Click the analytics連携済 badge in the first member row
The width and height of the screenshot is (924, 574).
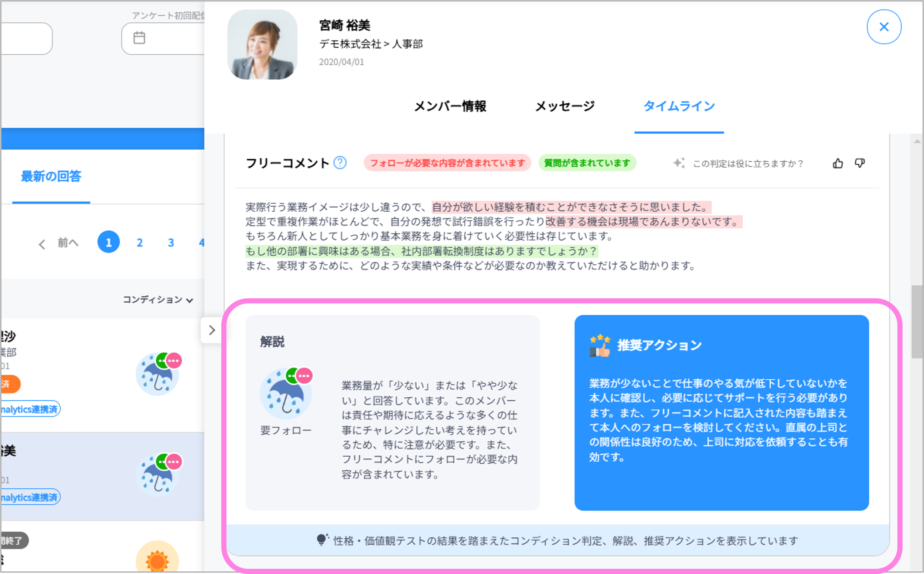[30, 409]
